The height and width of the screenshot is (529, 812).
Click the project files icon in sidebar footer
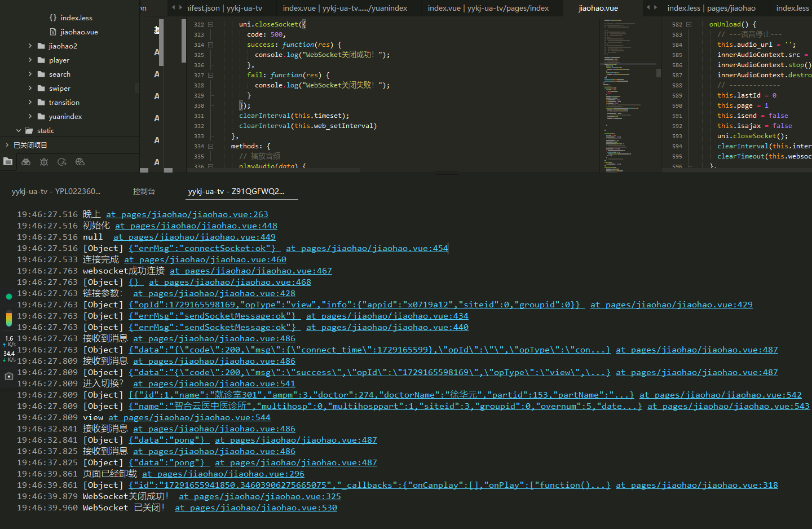click(8, 162)
